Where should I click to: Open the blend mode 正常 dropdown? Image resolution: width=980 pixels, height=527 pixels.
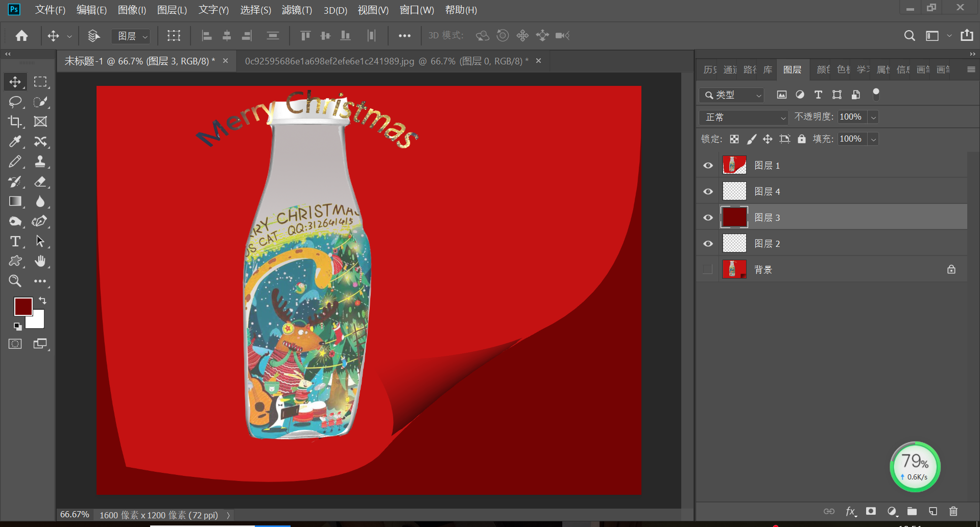[744, 117]
